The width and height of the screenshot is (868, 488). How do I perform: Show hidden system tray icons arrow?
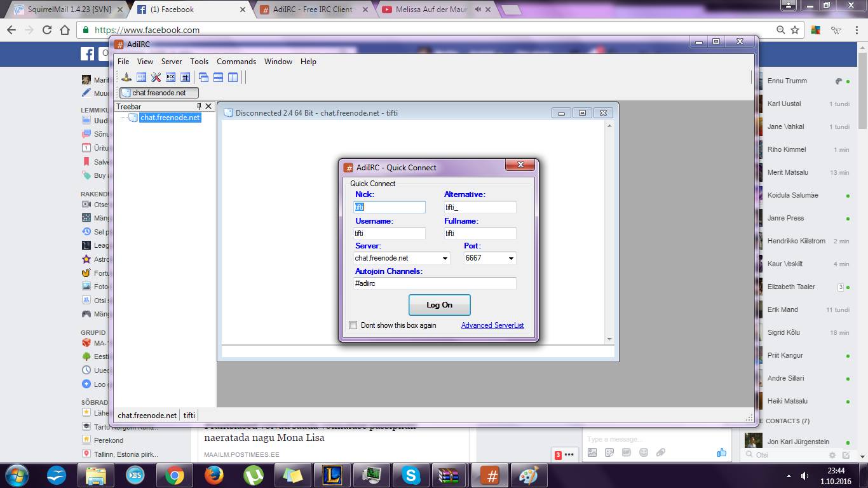coord(789,476)
